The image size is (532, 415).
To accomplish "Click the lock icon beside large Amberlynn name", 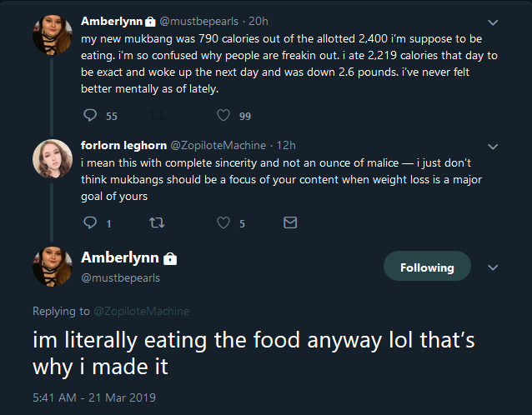I will tap(170, 258).
